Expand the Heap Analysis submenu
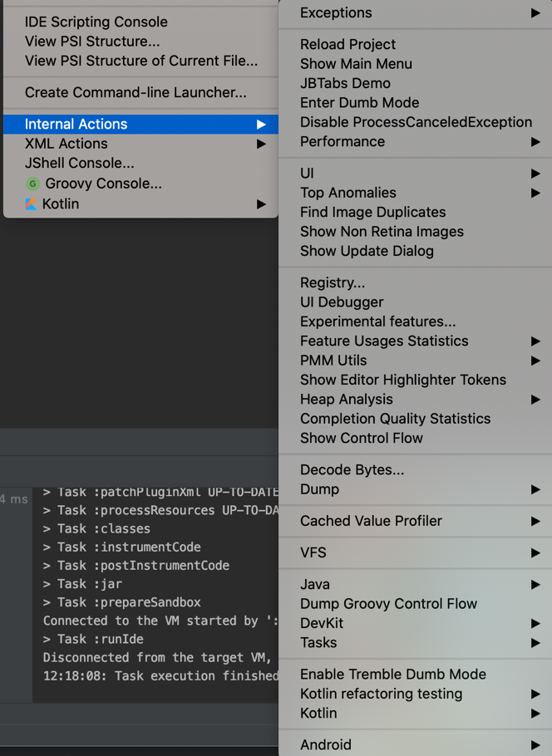This screenshot has height=756, width=552. (535, 399)
